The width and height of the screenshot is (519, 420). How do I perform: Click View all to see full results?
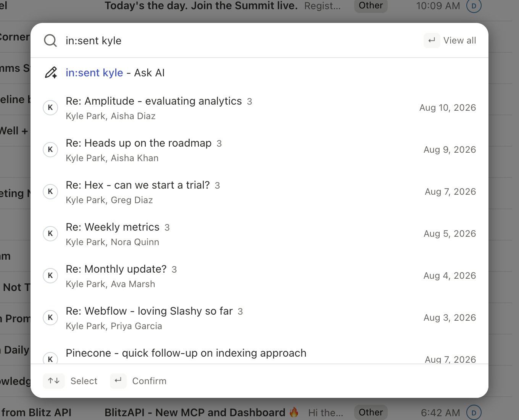pos(459,40)
